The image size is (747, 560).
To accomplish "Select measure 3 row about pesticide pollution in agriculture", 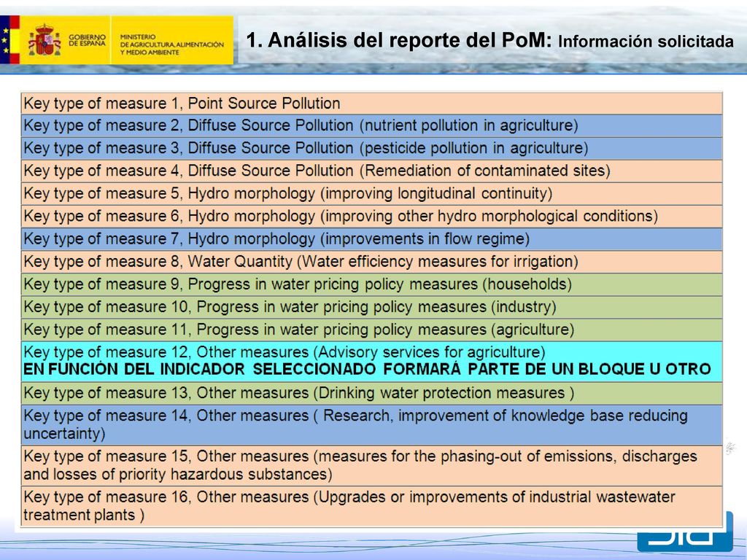I will [371, 148].
